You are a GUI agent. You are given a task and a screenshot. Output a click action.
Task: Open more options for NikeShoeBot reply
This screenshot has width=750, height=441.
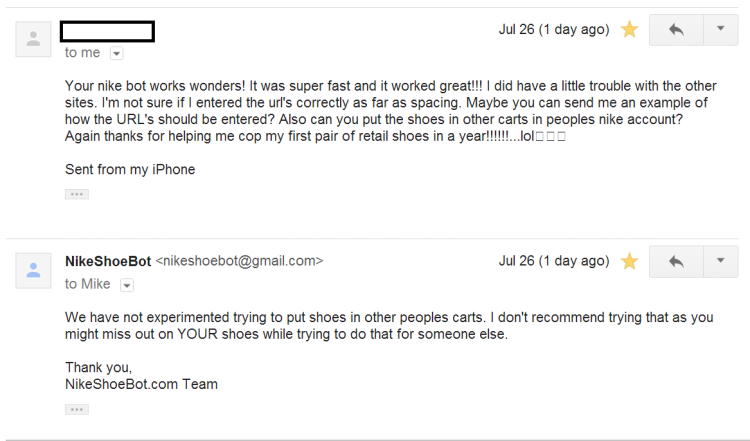coord(720,261)
